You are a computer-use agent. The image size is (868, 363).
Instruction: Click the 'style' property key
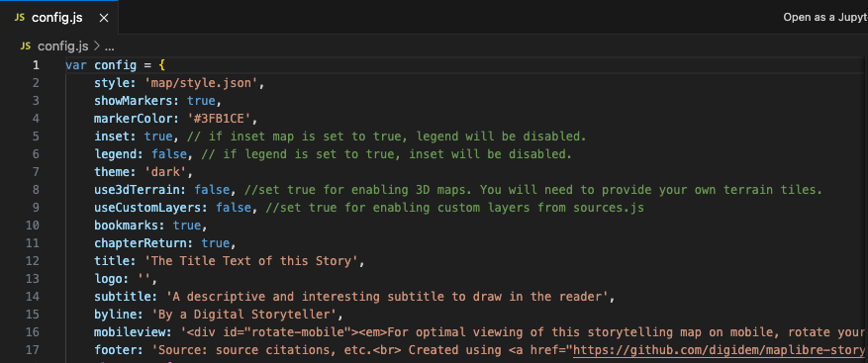click(113, 83)
